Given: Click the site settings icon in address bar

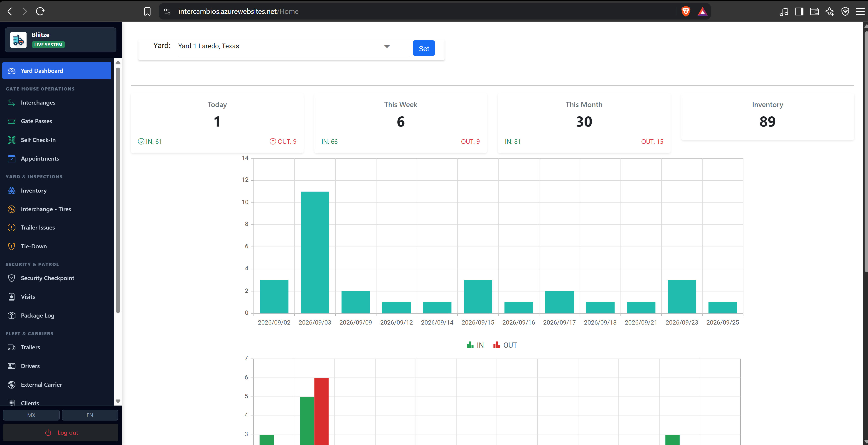Looking at the screenshot, I should point(167,11).
